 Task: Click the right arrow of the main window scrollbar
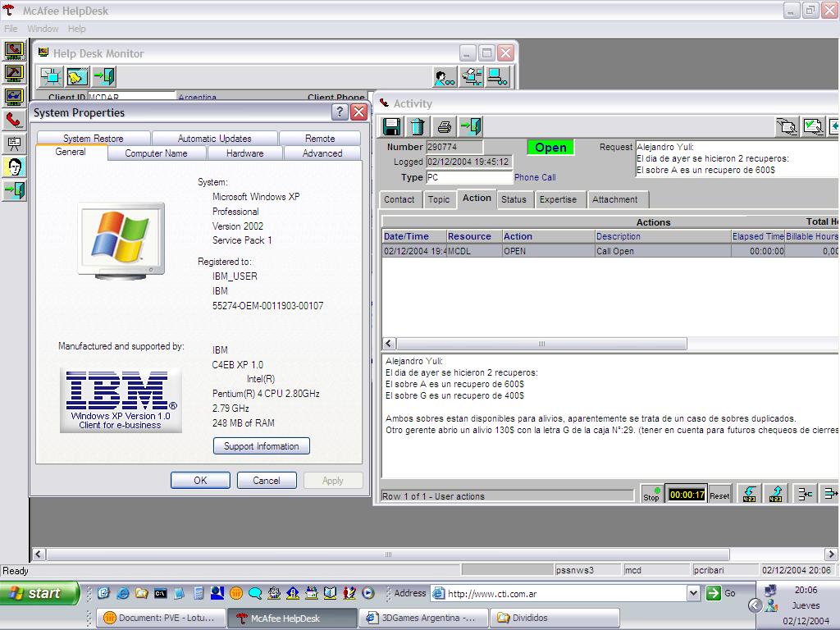[x=831, y=554]
